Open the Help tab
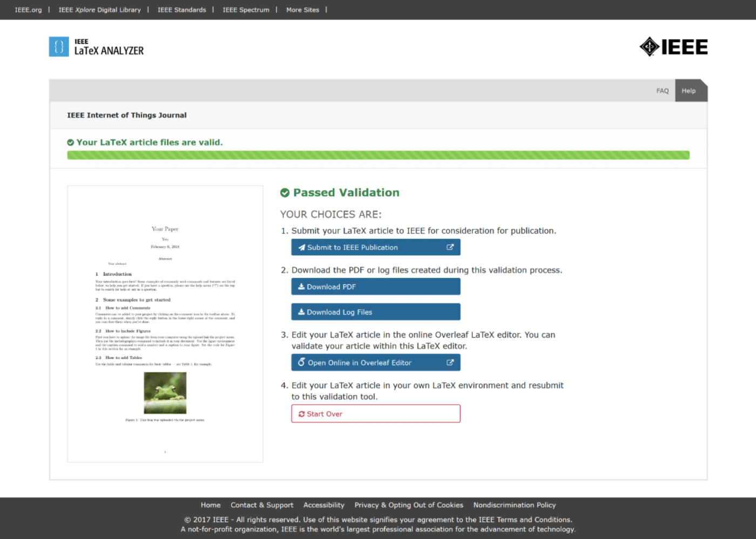 [688, 91]
